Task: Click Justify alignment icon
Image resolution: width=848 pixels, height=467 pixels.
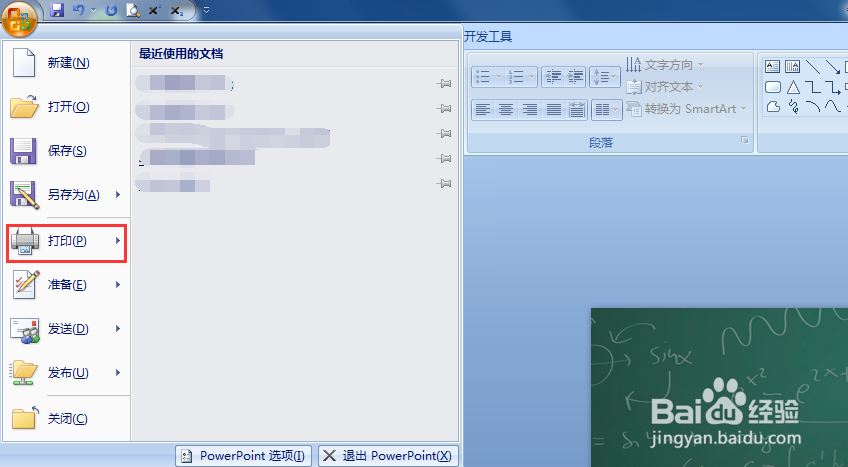Action: [553, 110]
